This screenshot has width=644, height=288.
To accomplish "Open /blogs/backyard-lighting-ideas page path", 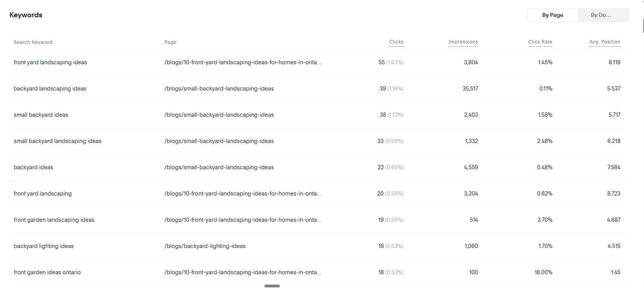I will (205, 246).
